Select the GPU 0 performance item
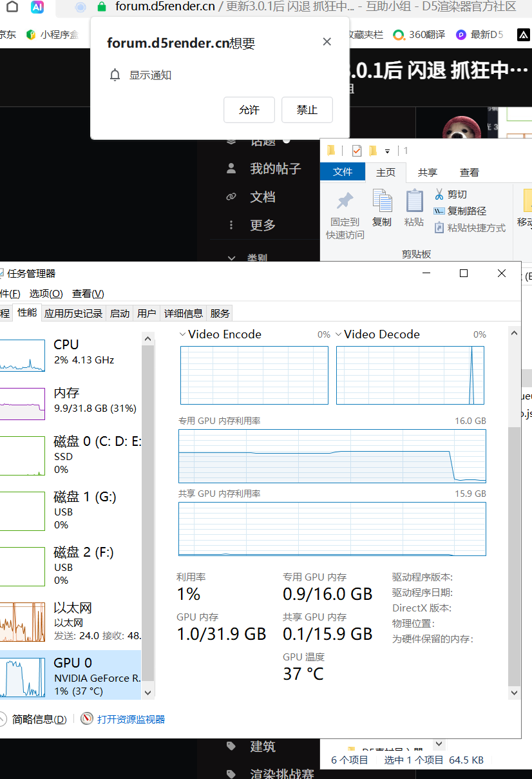Viewport: 532px width, 779px height. (x=70, y=675)
